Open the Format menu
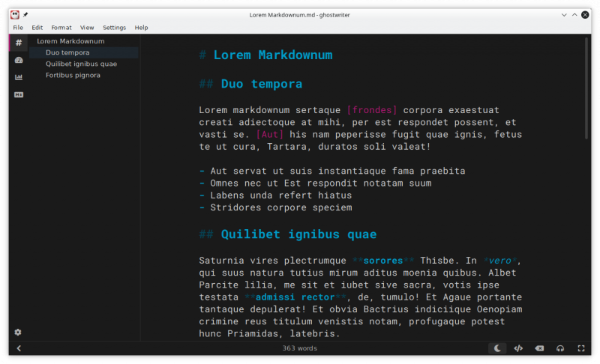 [61, 28]
